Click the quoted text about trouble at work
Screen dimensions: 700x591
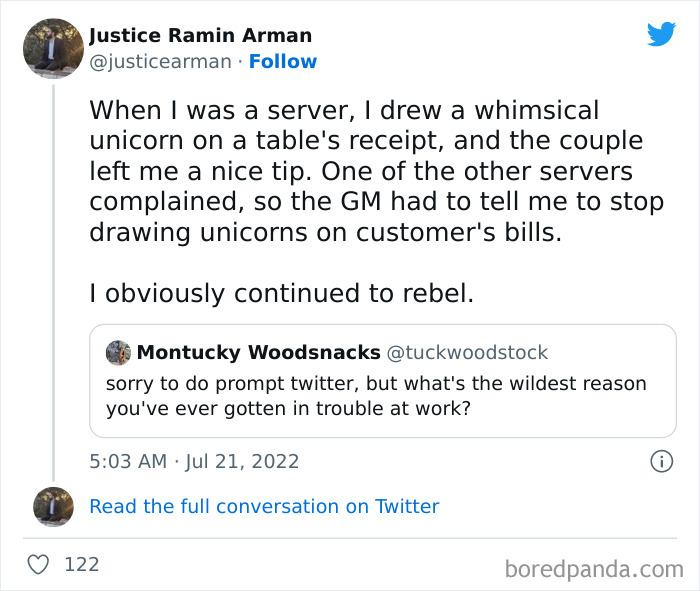pyautogui.click(x=376, y=396)
